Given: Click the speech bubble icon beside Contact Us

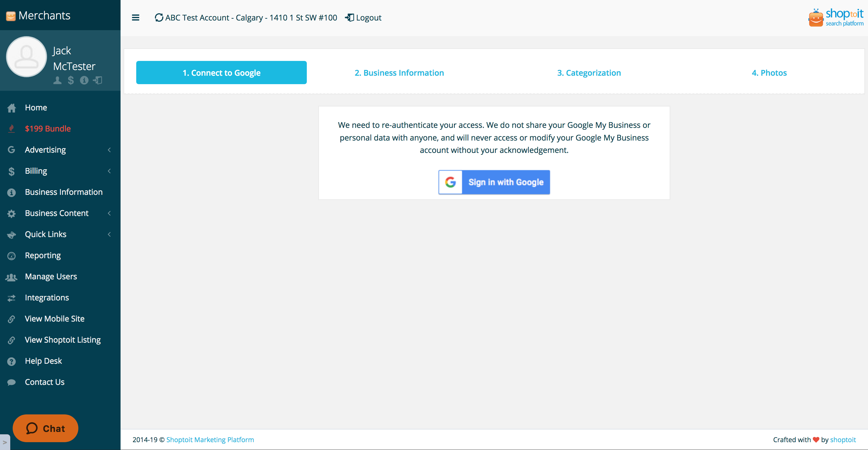Looking at the screenshot, I should [x=11, y=382].
